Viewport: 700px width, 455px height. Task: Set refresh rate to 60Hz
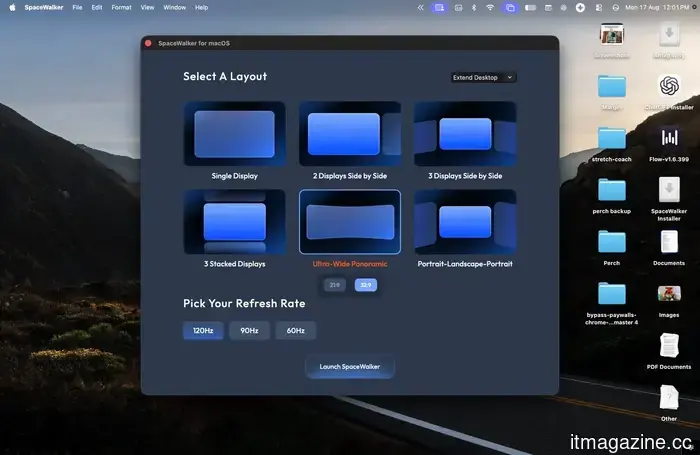[296, 330]
